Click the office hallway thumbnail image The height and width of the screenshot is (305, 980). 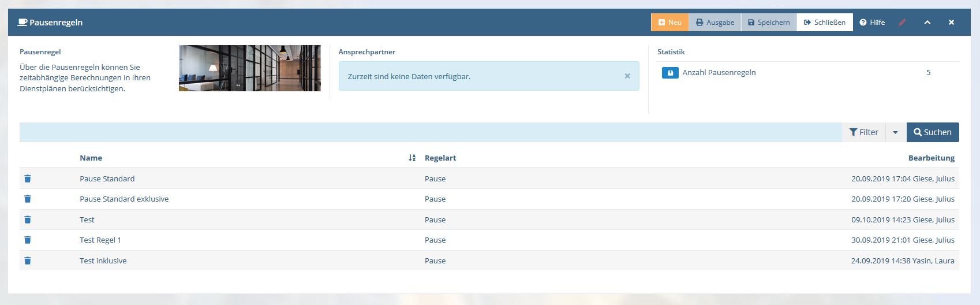pyautogui.click(x=250, y=68)
